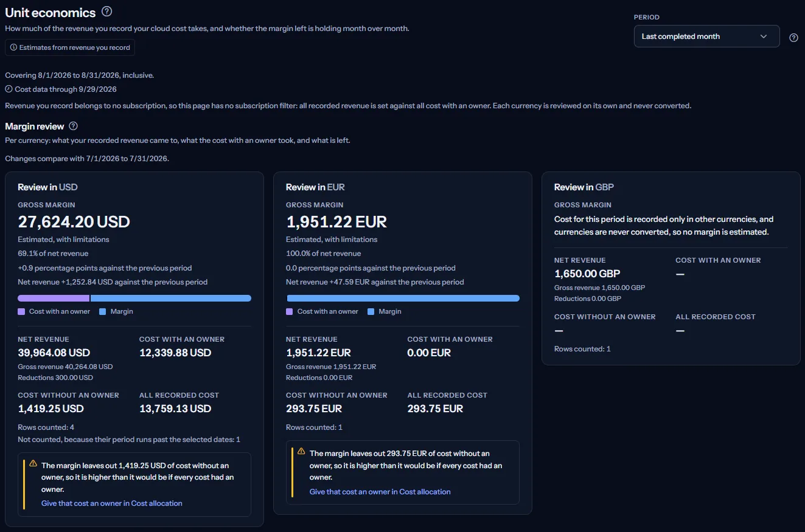Click the 13,759.13 USD all recorded cost value
Viewport: 805px width, 532px height.
point(175,409)
